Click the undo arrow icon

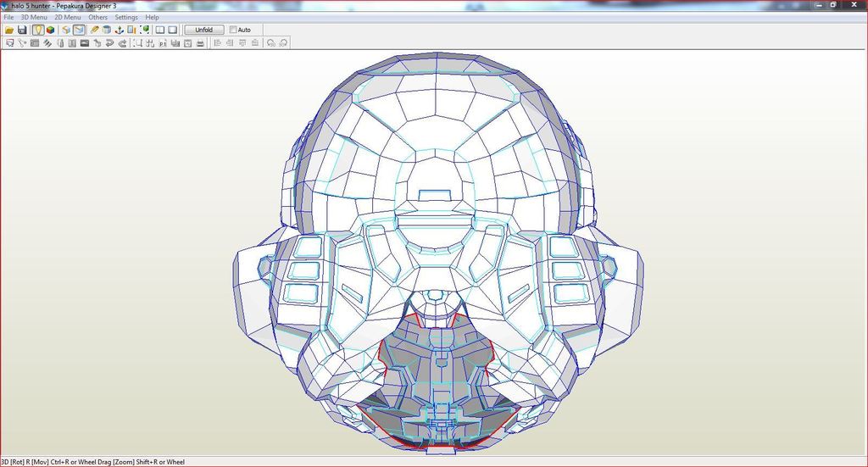pos(109,43)
